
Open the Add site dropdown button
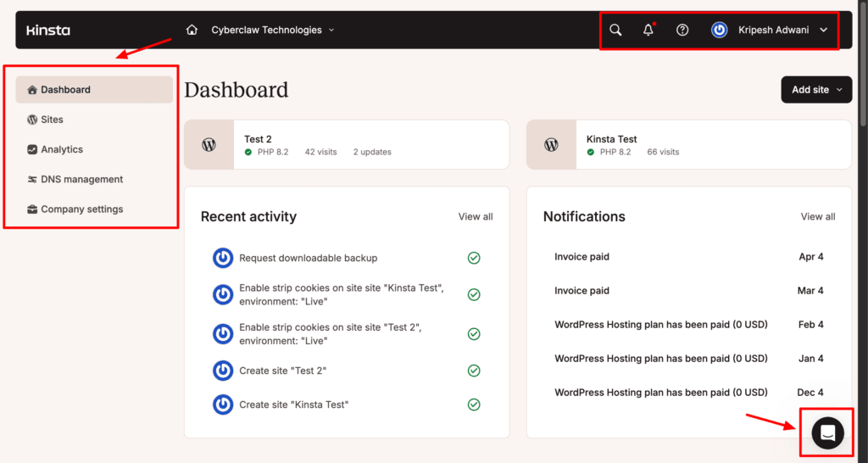click(816, 90)
